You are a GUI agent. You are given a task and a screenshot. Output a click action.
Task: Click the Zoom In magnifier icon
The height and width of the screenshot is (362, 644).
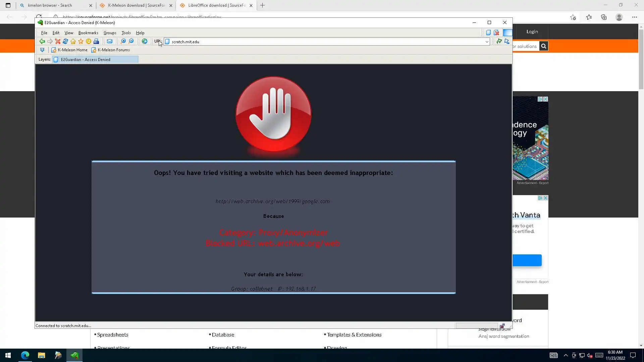(123, 41)
